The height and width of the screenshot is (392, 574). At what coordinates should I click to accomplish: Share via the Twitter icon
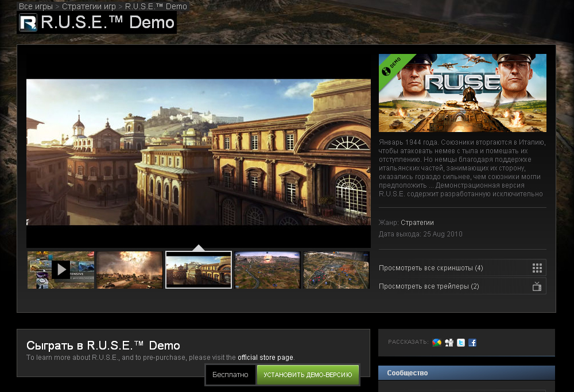click(461, 343)
